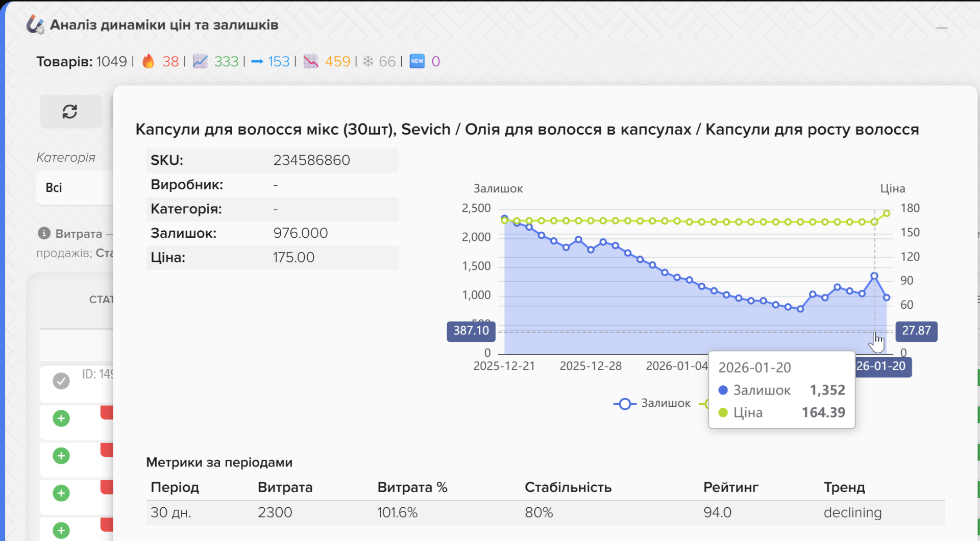Click the Метрики за періодами heading

tap(219, 462)
